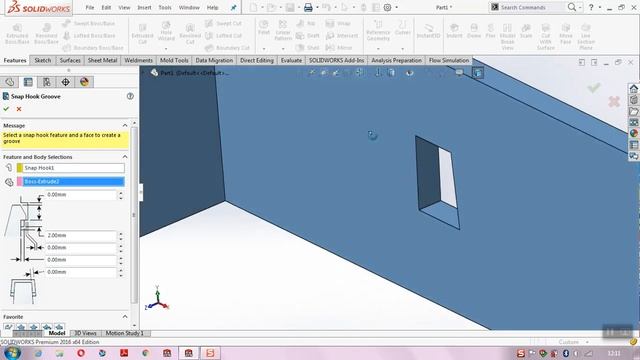Screen dimensions: 640x360
Task: Collapse the Message section
Action: (x=125, y=125)
